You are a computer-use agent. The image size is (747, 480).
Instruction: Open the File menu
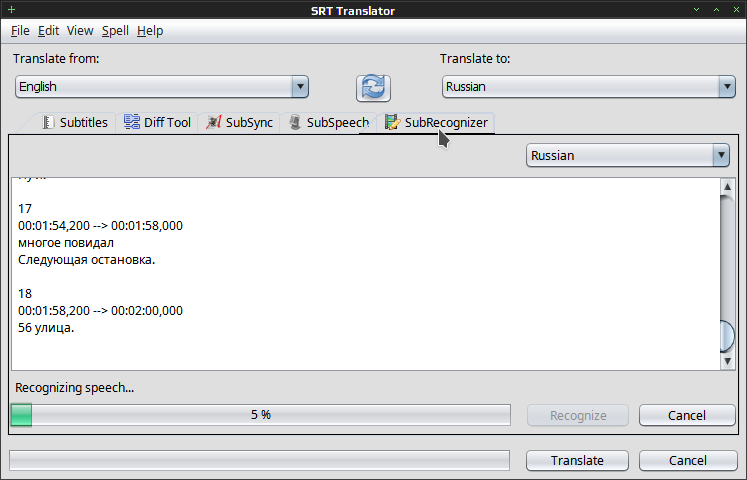[20, 31]
